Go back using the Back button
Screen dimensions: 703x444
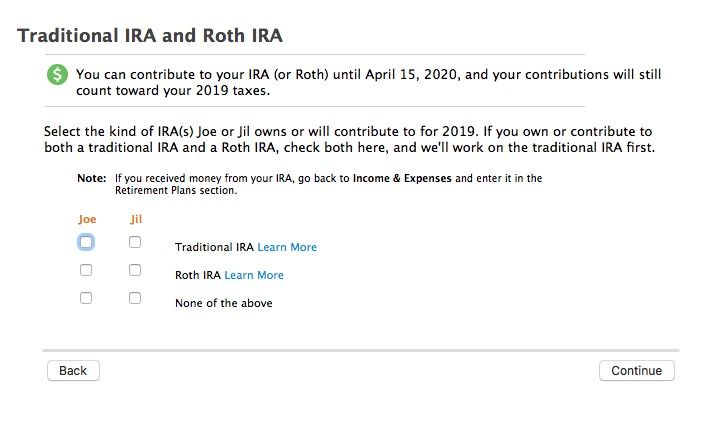(73, 370)
